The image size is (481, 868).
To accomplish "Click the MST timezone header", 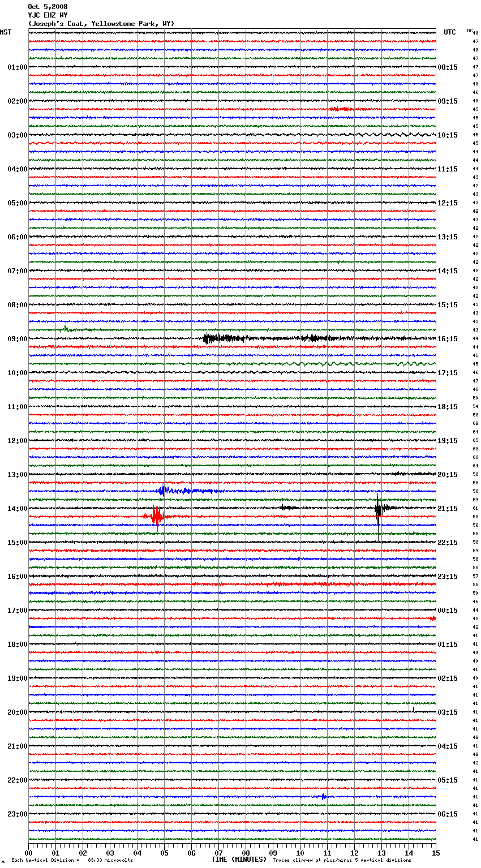I will tap(6, 32).
